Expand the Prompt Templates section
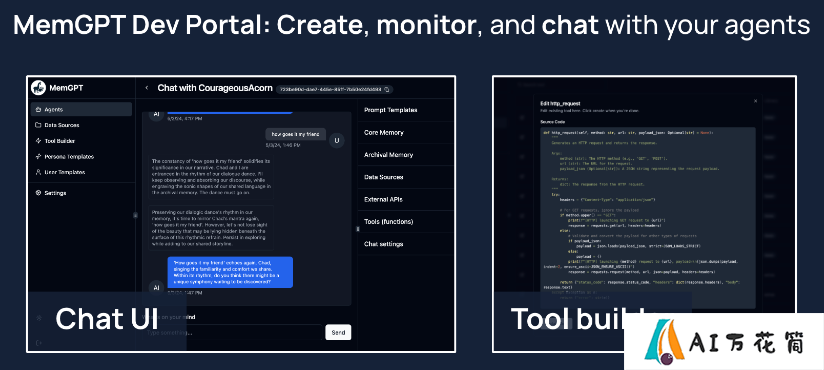 click(405, 110)
